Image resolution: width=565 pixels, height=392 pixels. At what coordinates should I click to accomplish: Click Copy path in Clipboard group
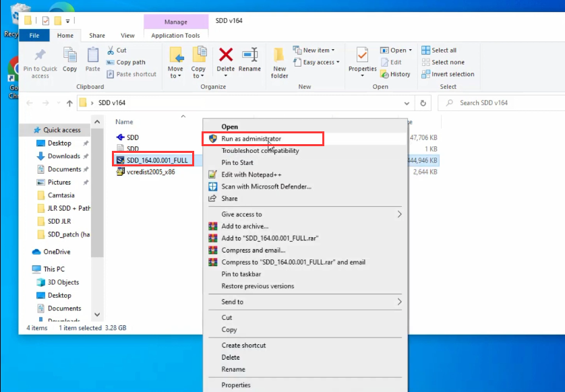126,62
